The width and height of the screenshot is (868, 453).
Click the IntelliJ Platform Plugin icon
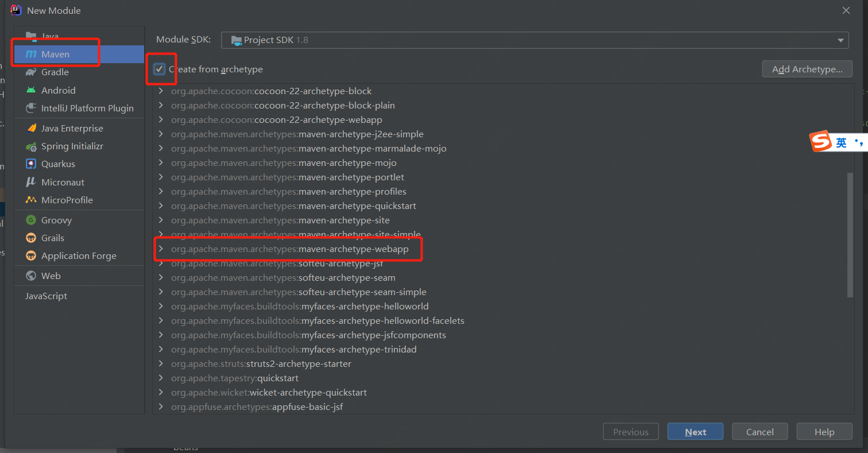tap(31, 108)
